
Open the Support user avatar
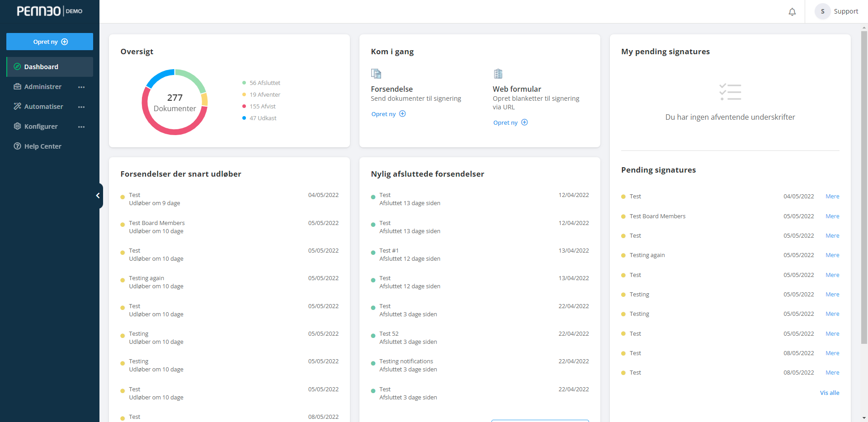[x=822, y=11]
